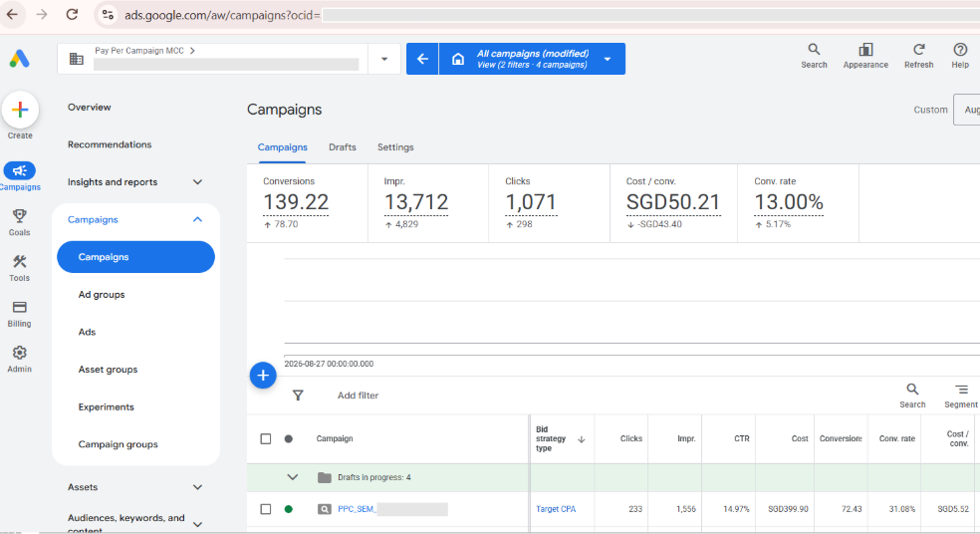Screen dimensions: 980x534
Task: Click sort arrow beside Bid strategy type
Action: [582, 439]
